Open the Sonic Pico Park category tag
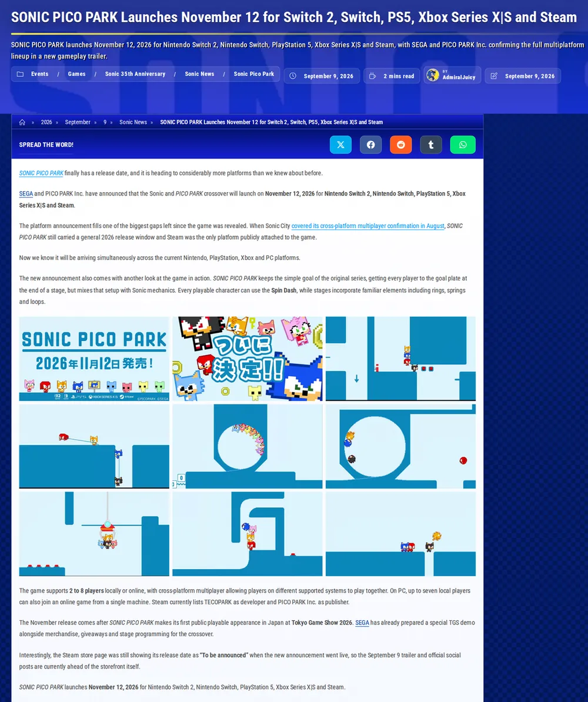The width and height of the screenshot is (588, 702). pos(254,74)
